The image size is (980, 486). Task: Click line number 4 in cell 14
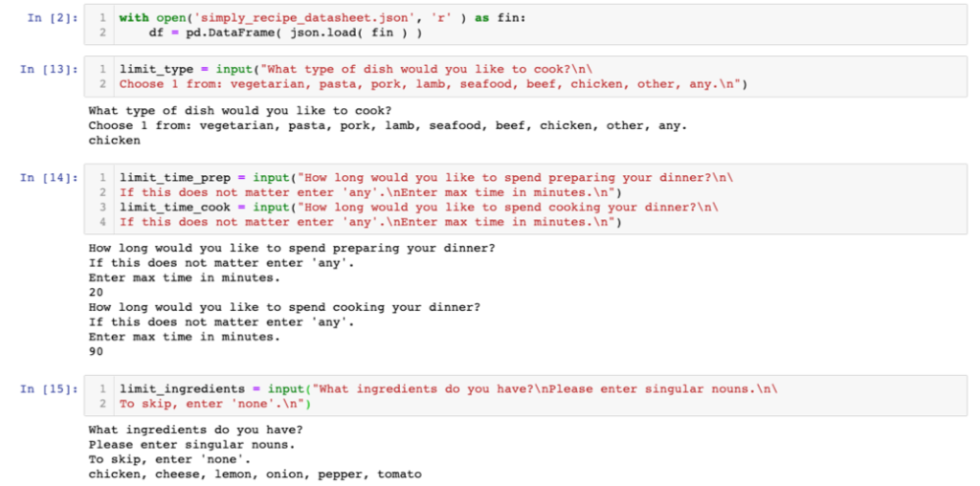pyautogui.click(x=101, y=223)
